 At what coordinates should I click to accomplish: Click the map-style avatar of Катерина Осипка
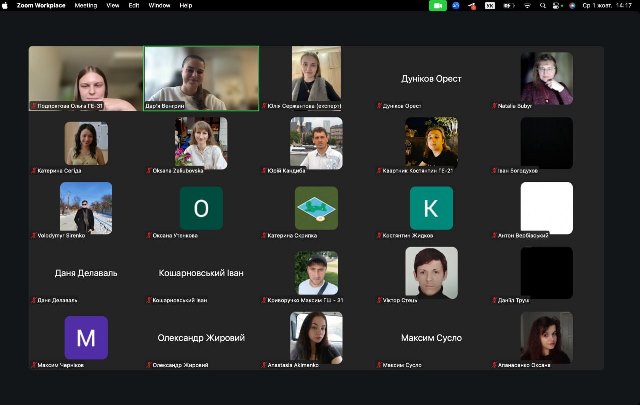(316, 208)
